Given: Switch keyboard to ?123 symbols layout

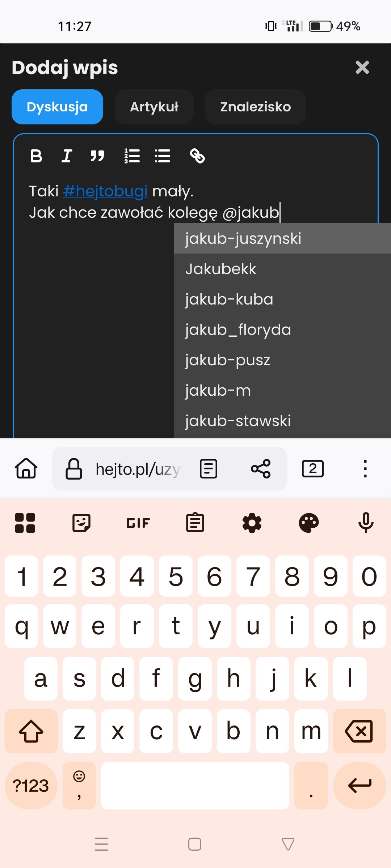Looking at the screenshot, I should click(x=31, y=786).
